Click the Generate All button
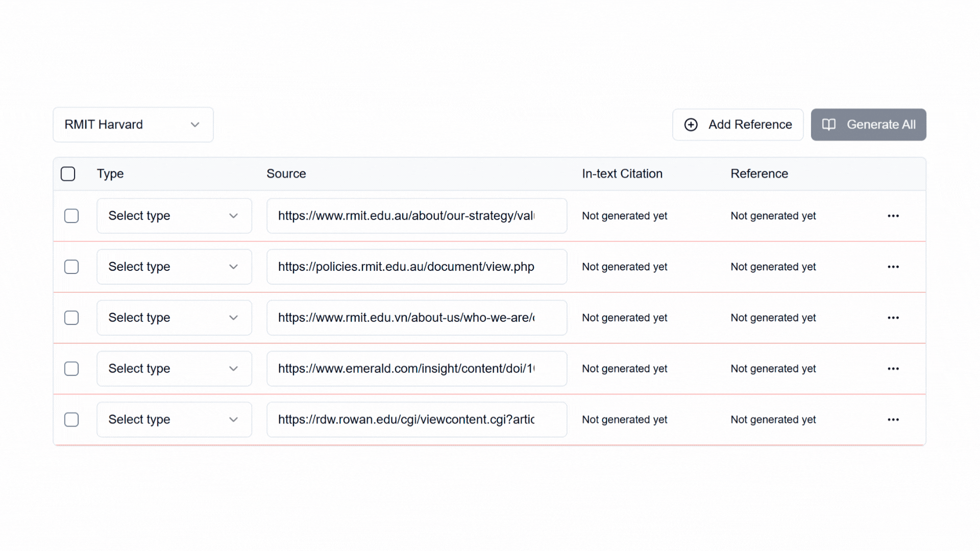The image size is (980, 551). click(x=868, y=124)
